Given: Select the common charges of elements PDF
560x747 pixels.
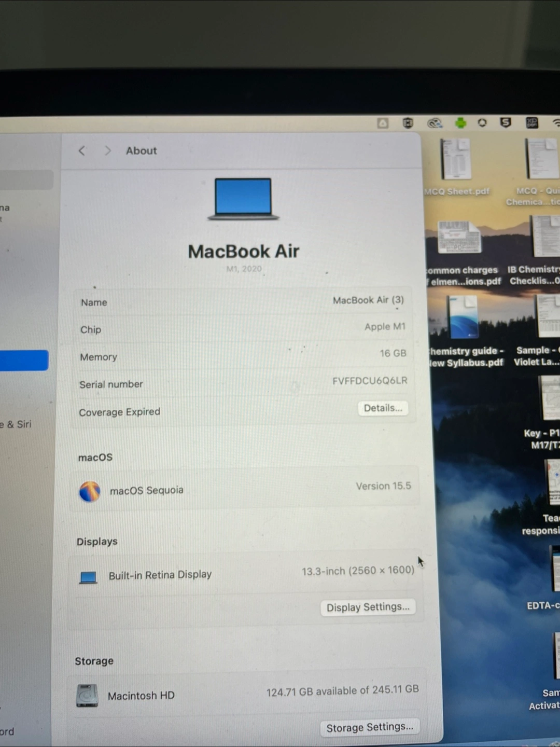Looking at the screenshot, I should 461,254.
